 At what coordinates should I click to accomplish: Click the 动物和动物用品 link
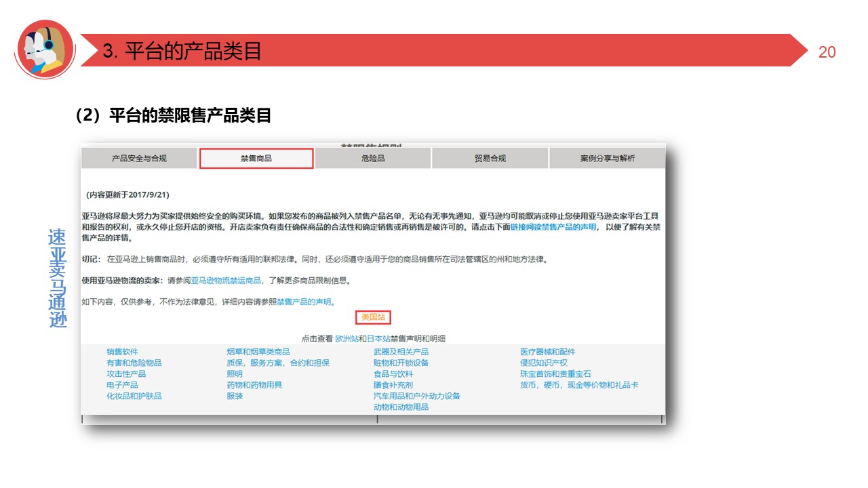401,407
